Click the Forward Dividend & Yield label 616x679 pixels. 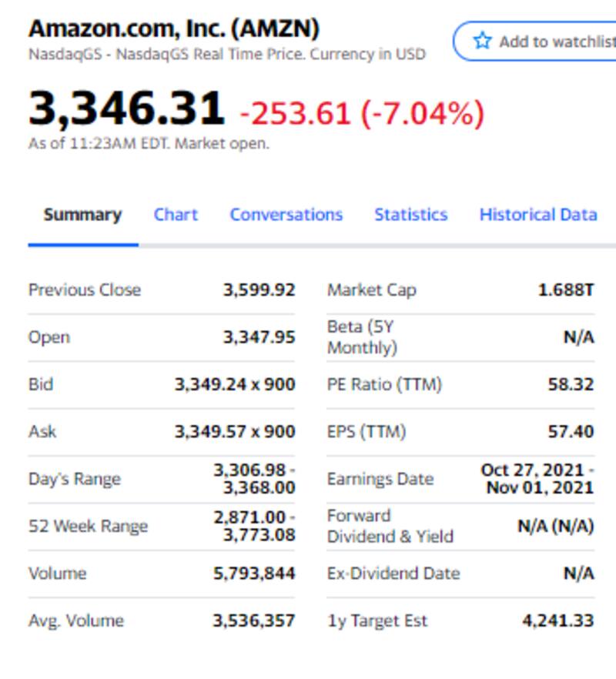tap(390, 526)
